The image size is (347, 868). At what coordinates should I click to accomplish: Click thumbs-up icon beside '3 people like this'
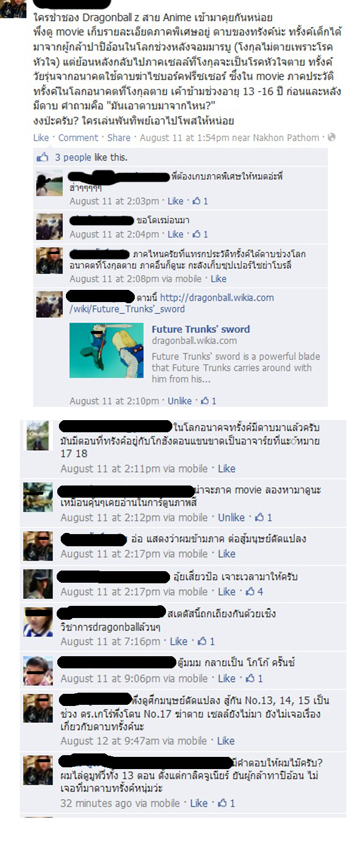tap(43, 157)
